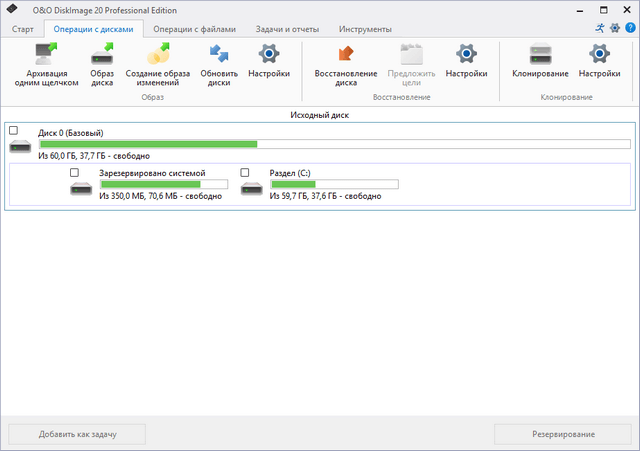Open the Образ диска tool
This screenshot has height=451, width=640.
(102, 56)
